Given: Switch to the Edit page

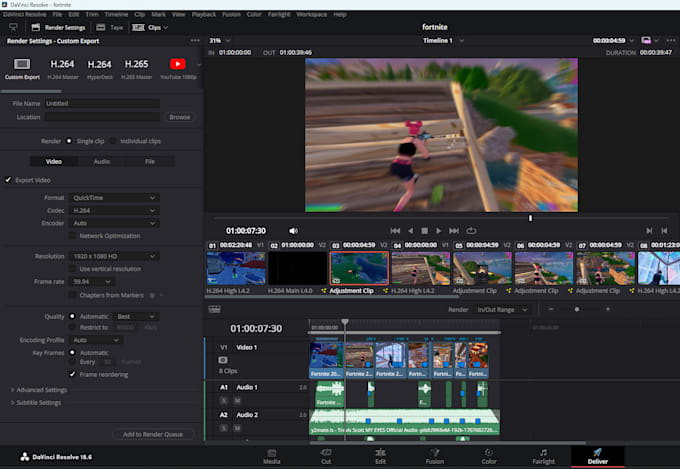Looking at the screenshot, I should pyautogui.click(x=380, y=456).
